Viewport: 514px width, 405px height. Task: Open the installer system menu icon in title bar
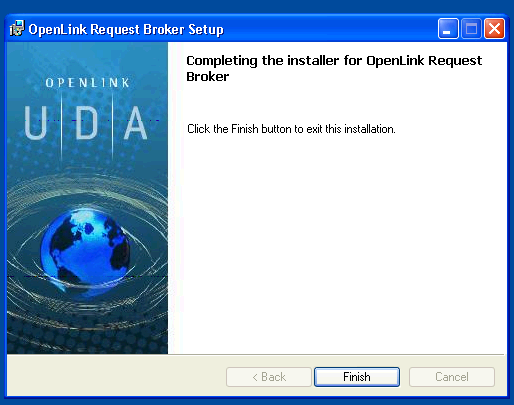click(17, 29)
